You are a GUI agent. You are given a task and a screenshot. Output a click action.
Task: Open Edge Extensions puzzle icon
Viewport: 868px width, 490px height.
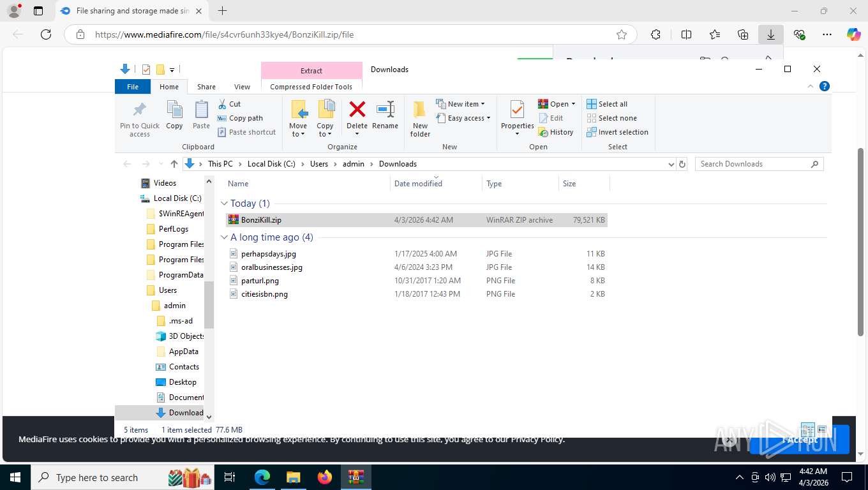click(x=655, y=34)
